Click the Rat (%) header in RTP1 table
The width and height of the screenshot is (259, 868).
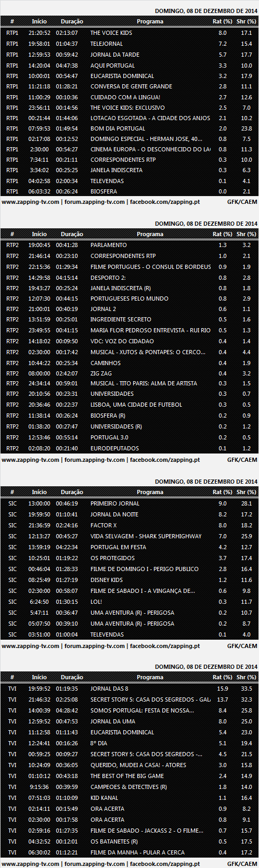point(223,21)
